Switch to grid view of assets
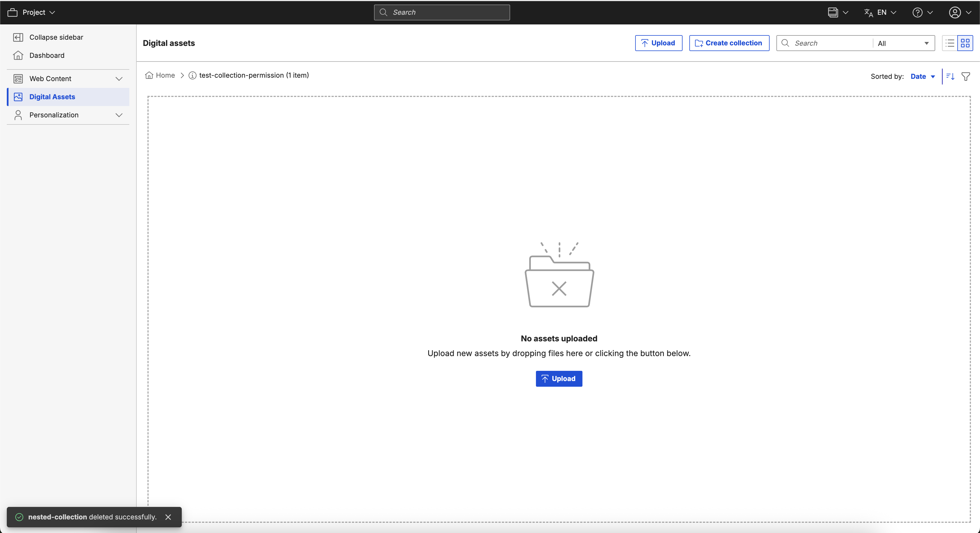Screen dimensions: 980x533 (x=966, y=43)
